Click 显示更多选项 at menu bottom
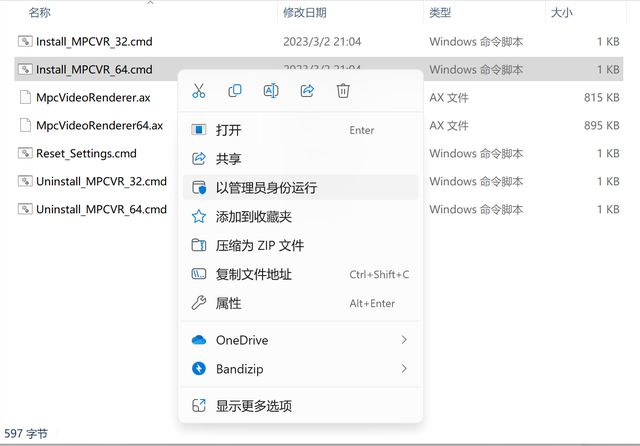The width and height of the screenshot is (640, 446). click(x=300, y=406)
